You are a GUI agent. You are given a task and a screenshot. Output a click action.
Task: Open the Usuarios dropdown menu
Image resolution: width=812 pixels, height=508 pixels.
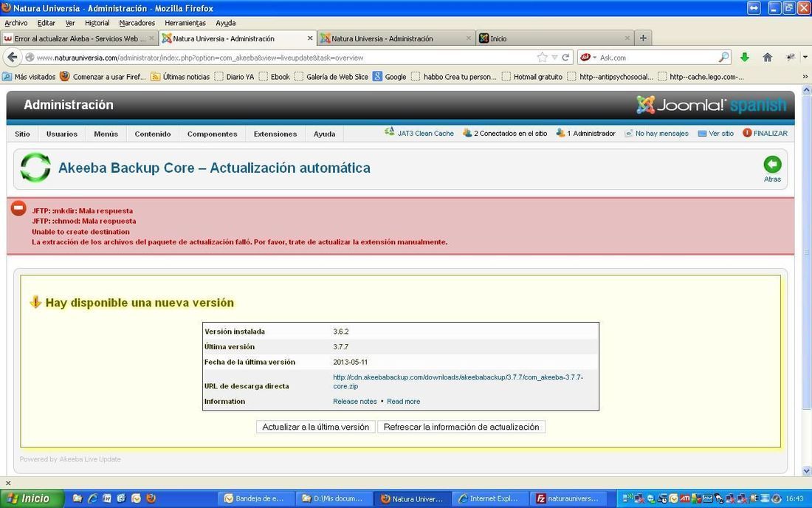tap(61, 134)
